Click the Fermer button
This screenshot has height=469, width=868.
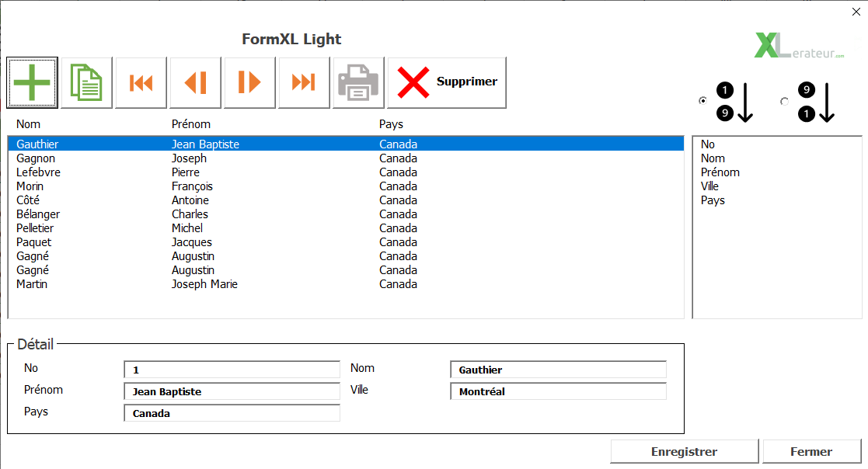click(x=811, y=451)
